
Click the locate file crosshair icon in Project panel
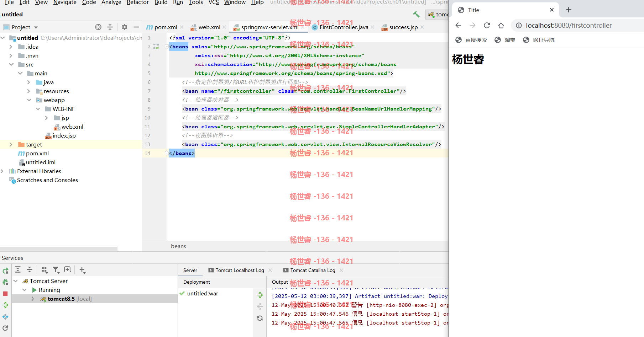point(98,27)
